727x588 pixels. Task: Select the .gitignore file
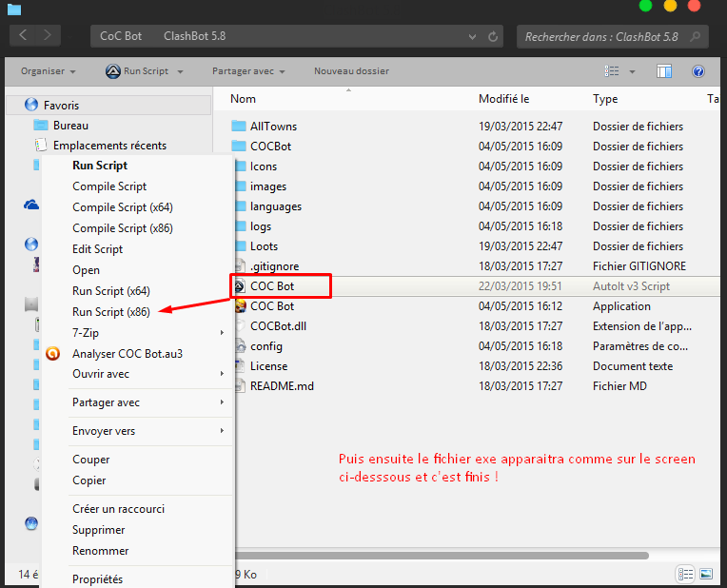pos(274,265)
